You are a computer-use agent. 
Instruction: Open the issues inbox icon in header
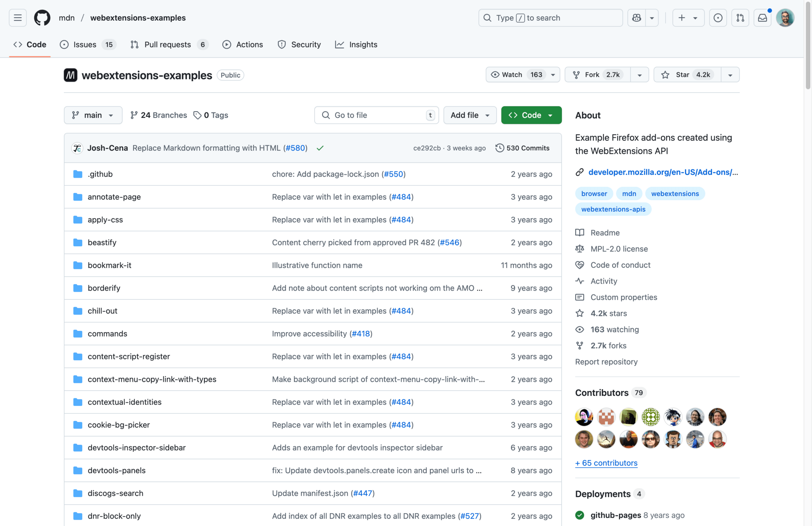[718, 18]
